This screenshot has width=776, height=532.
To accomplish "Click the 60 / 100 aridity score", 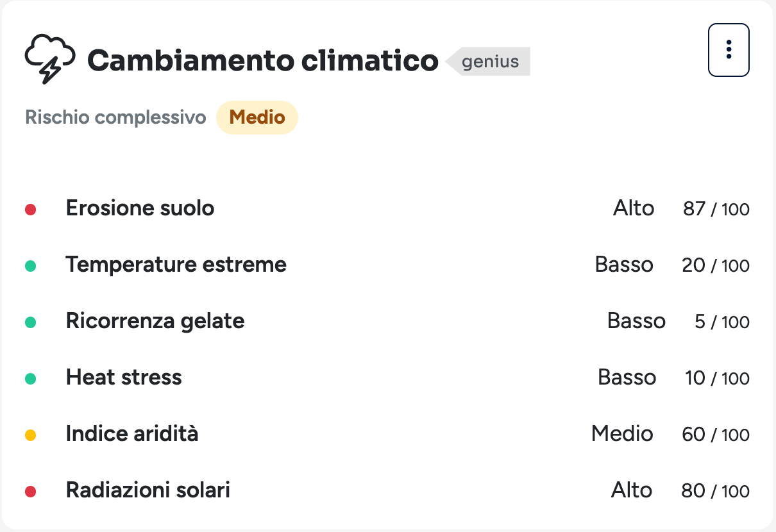I will click(x=716, y=435).
